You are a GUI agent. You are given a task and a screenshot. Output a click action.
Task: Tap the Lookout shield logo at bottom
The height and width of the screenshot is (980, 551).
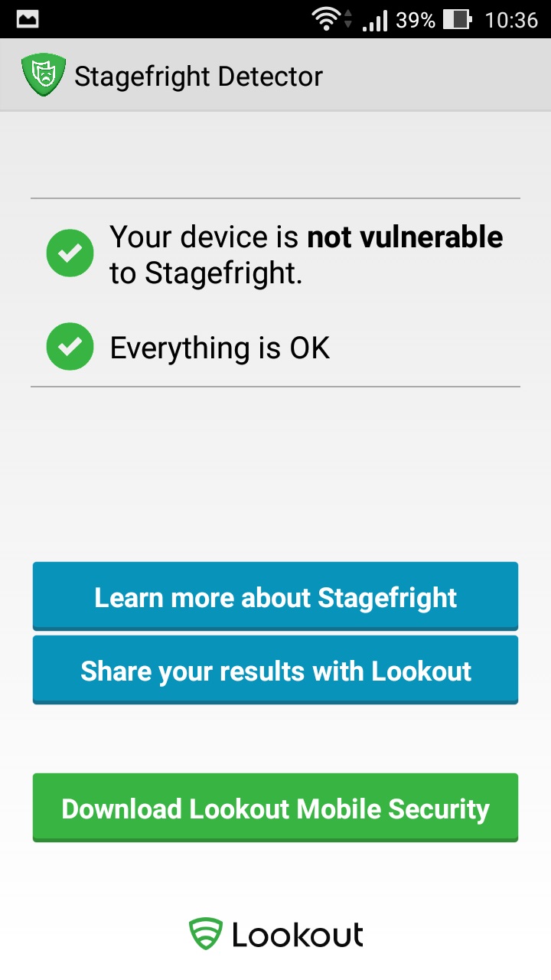pos(205,935)
